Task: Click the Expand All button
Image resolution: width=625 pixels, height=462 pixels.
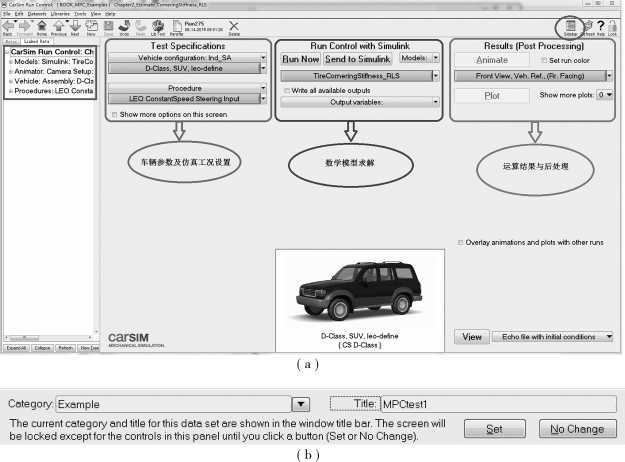Action: point(16,348)
